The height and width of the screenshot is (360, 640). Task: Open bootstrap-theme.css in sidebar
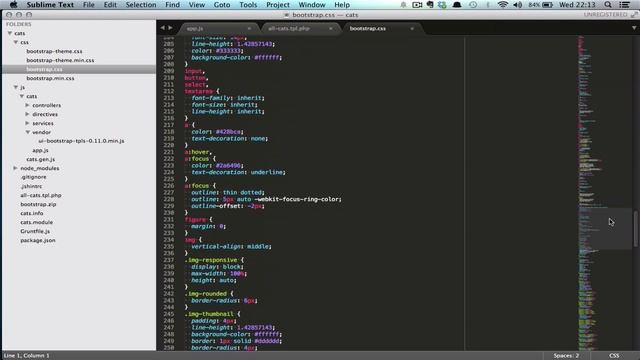[x=54, y=51]
